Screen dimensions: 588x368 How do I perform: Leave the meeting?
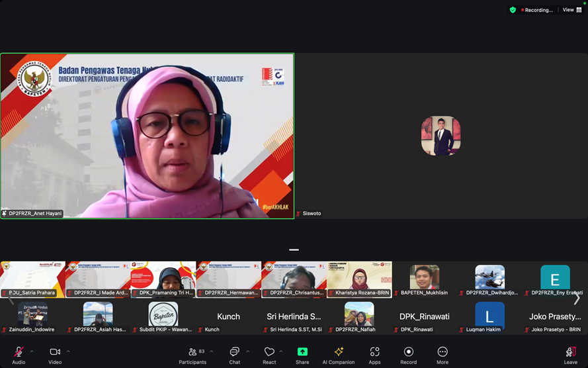570,355
